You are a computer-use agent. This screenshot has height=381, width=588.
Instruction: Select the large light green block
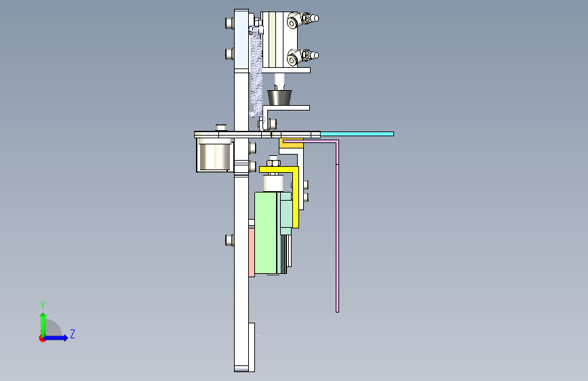coord(266,233)
